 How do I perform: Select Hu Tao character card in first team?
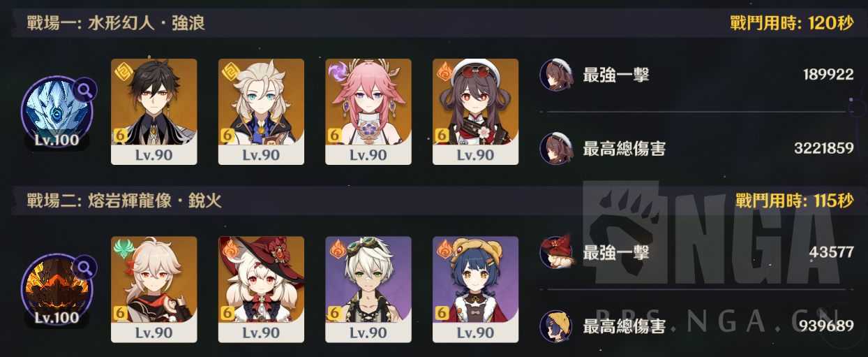pos(476,112)
